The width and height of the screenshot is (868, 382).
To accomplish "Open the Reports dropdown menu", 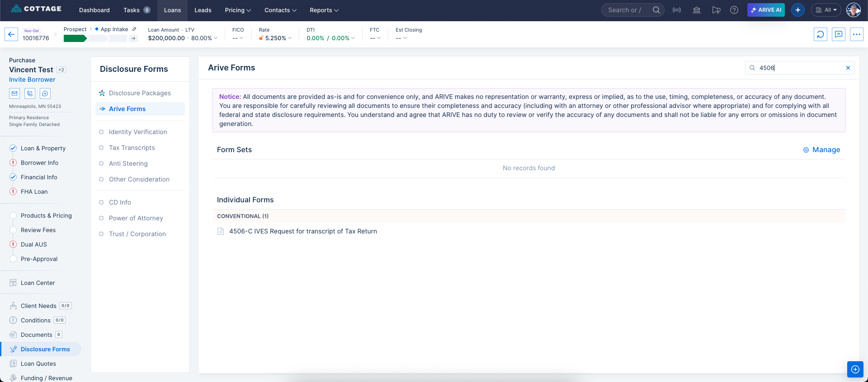I will point(324,10).
